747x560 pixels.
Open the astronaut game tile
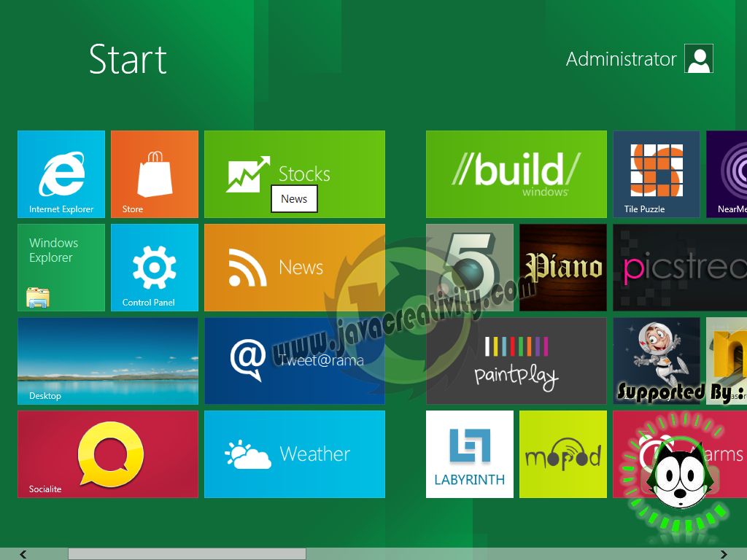tap(657, 361)
